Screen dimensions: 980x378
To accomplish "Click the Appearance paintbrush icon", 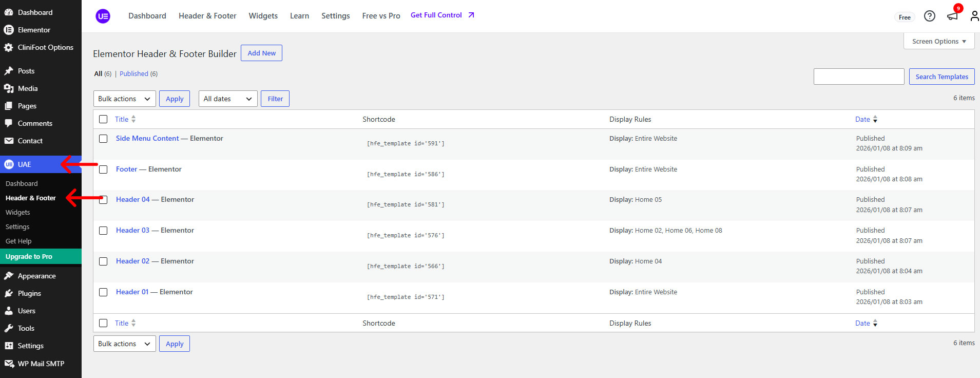I will (x=9, y=276).
